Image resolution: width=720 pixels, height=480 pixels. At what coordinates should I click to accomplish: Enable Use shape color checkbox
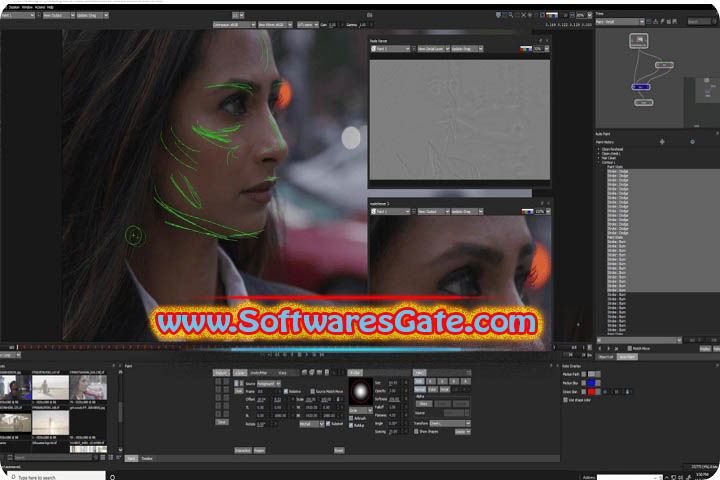click(x=565, y=400)
